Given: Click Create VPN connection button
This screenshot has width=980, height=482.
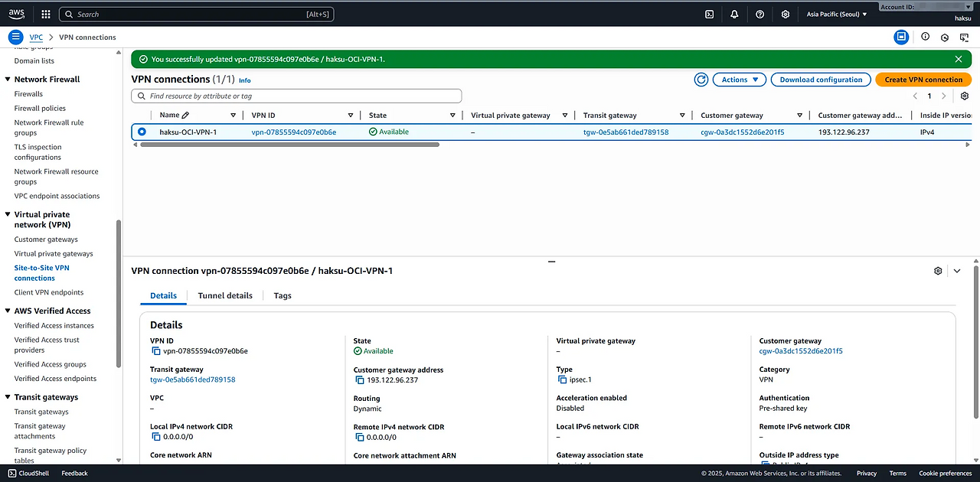Looking at the screenshot, I should coord(923,80).
